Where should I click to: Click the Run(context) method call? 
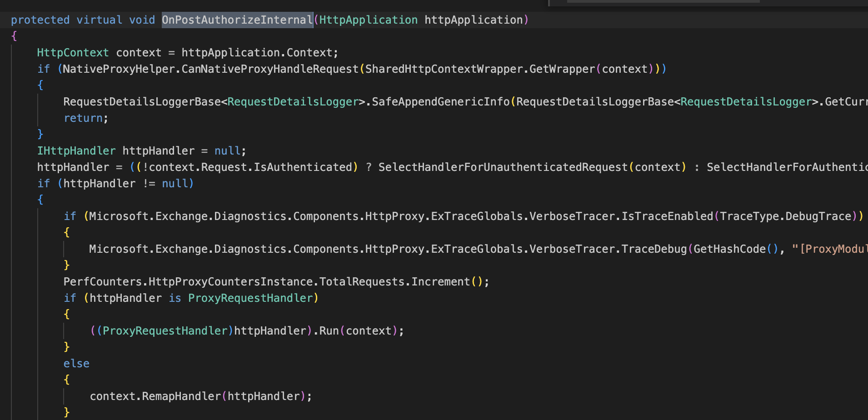329,331
